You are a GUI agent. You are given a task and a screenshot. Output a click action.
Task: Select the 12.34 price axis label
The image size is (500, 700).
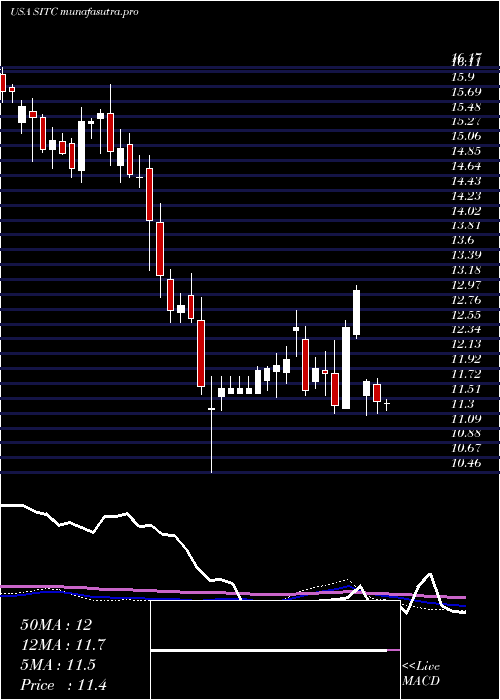pos(467,329)
